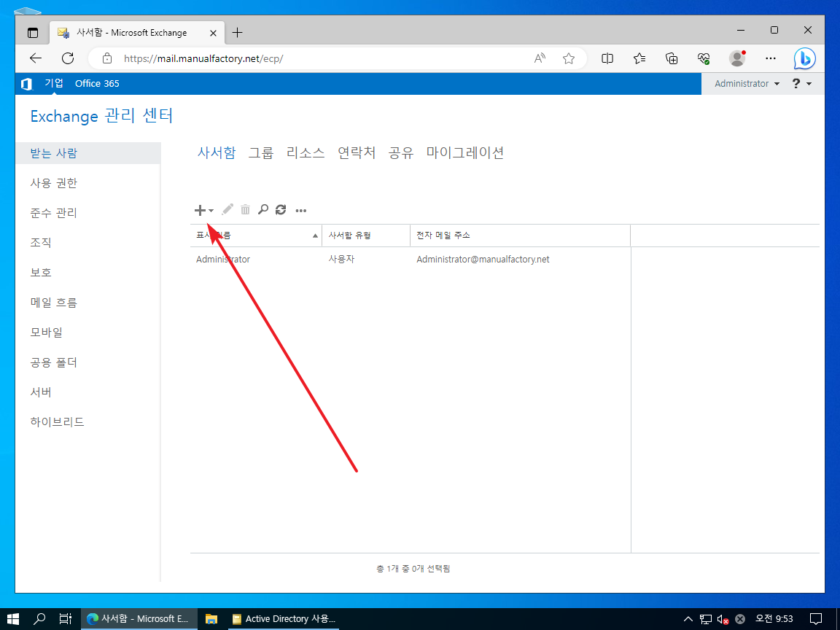Image resolution: width=840 pixels, height=630 pixels.
Task: Open the more options ellipsis in mailbox toolbar
Action: (x=301, y=210)
